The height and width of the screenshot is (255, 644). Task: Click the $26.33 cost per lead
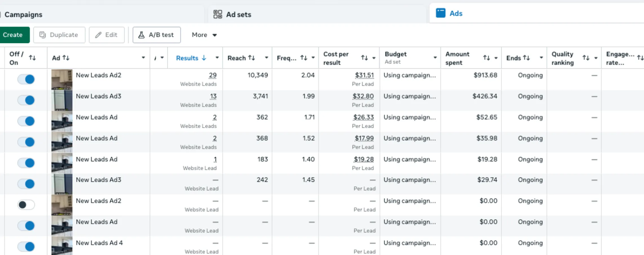(x=364, y=117)
